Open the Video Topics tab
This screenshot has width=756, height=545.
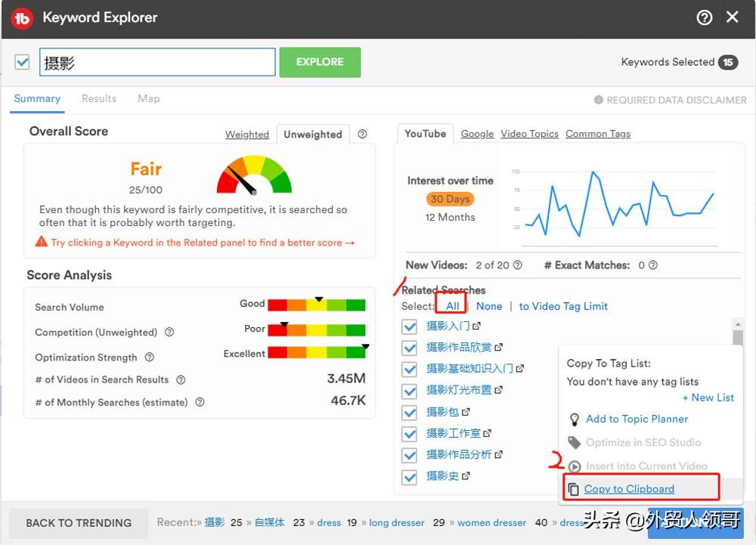click(x=529, y=134)
